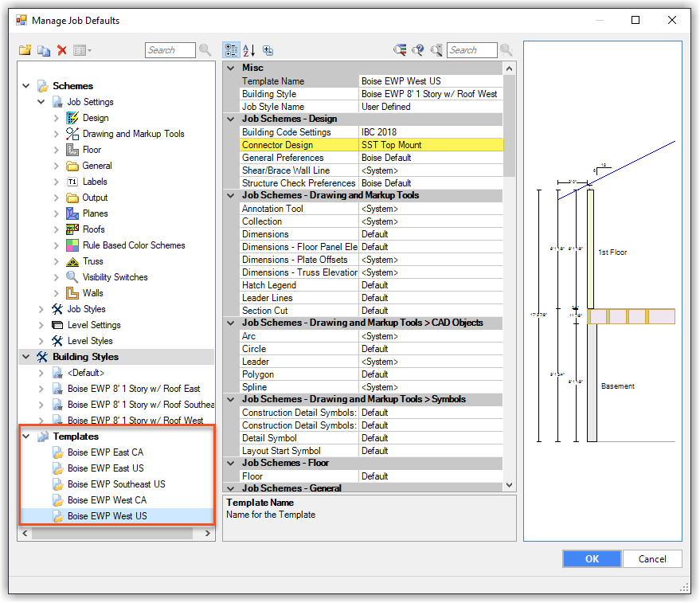Collapse the Misc property category

231,68
